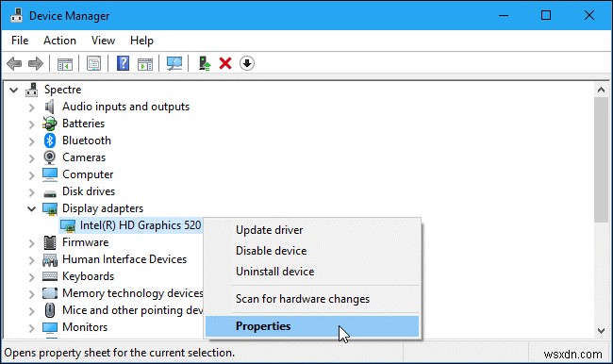This screenshot has width=613, height=364.
Task: Click the Firmware chip icon
Action: 50,242
